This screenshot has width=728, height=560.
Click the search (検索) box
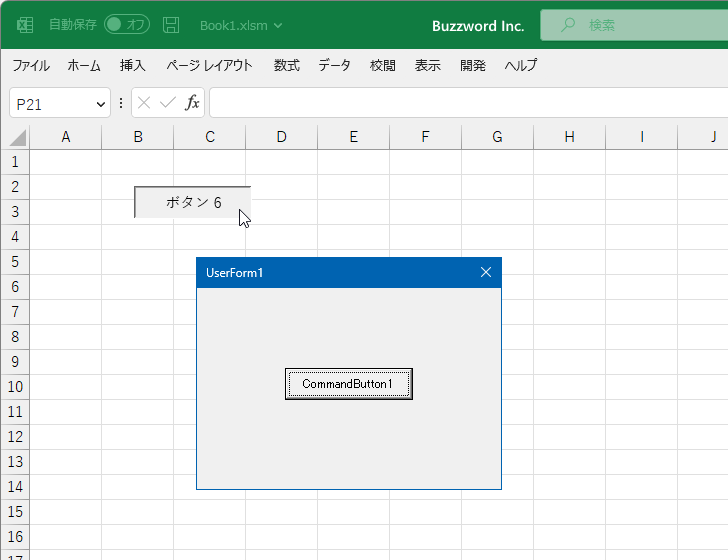(634, 25)
